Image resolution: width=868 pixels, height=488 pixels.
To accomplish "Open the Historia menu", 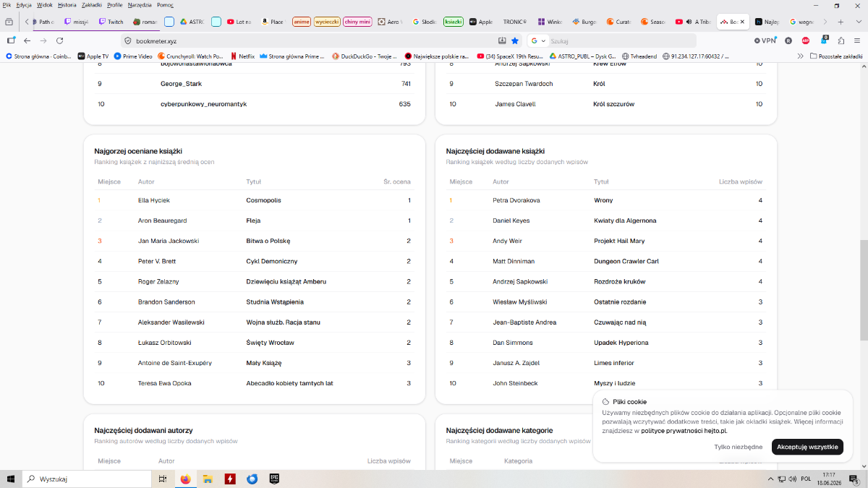I will pos(67,4).
